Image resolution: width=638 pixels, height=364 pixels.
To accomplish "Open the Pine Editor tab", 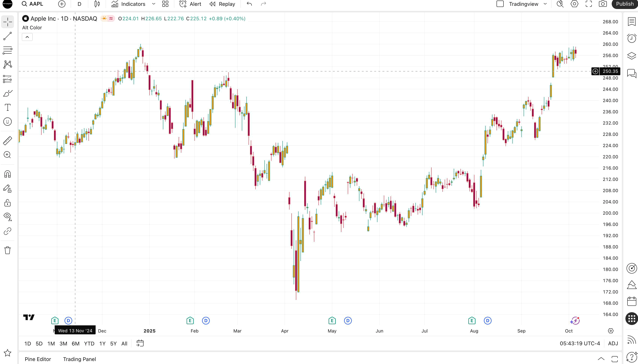I will tap(38, 359).
